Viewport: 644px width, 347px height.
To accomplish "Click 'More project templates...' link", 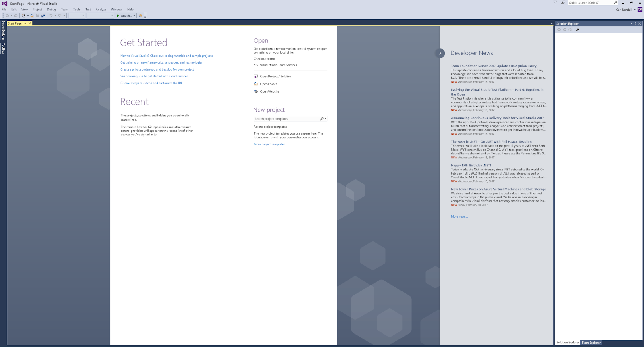I will point(270,144).
